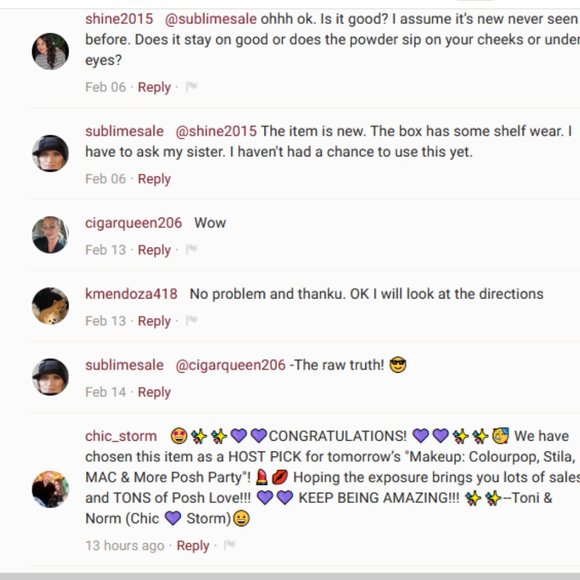Open chic_storm's avatar photo
Viewport: 580px width, 580px height.
coord(50,489)
